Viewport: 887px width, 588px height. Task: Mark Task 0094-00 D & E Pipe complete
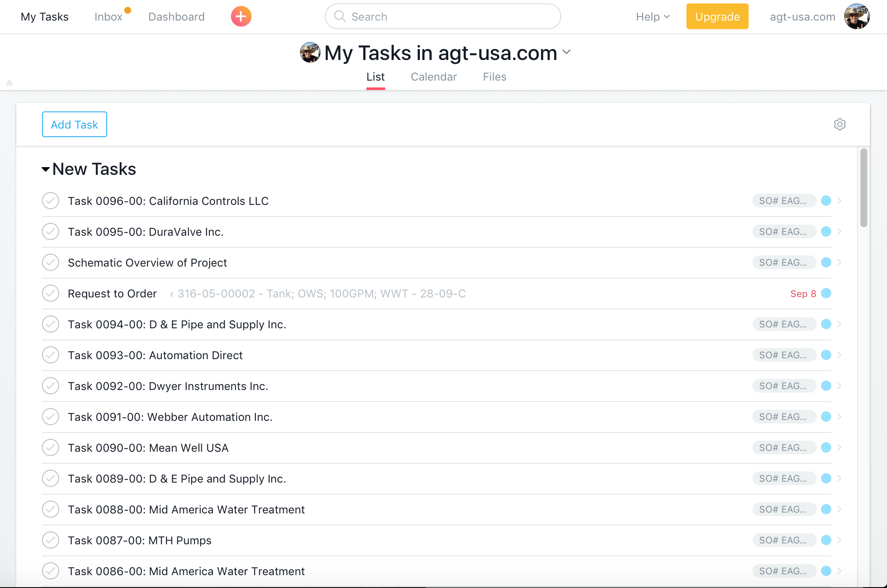tap(51, 324)
